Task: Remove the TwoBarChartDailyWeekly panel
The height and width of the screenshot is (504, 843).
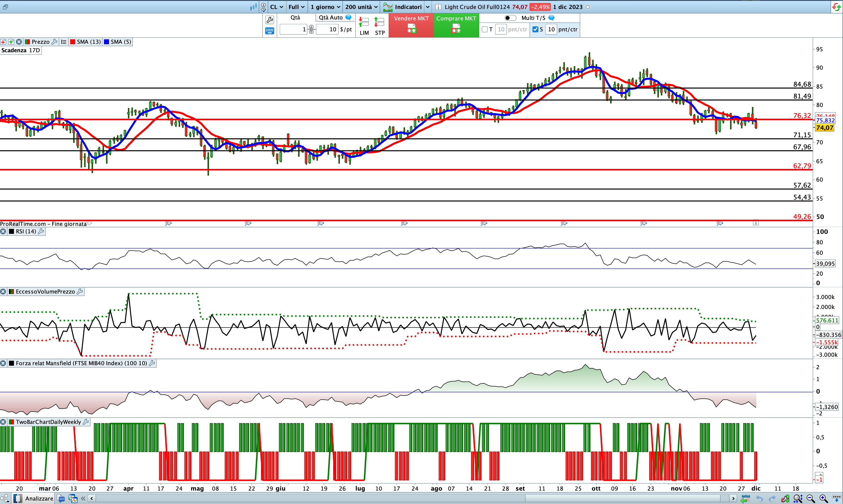Action: (x=3, y=422)
